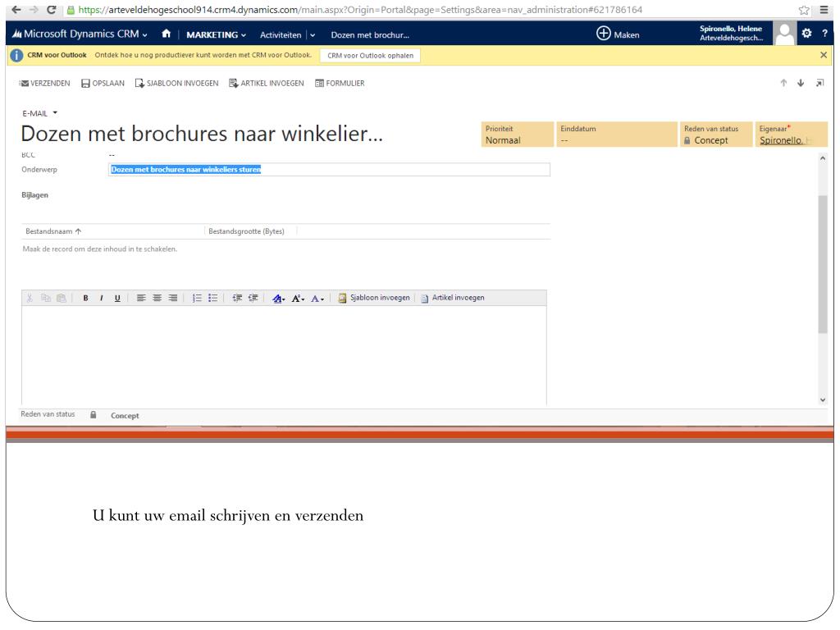Viewport: 840px width, 630px height.
Task: Expand the font size dropdown
Action: click(x=299, y=298)
